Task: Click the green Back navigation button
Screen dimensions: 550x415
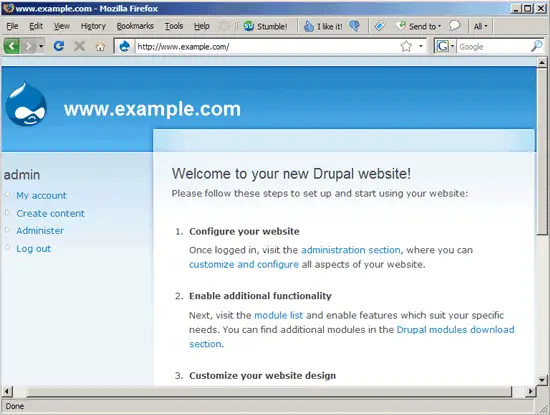Action: point(12,46)
